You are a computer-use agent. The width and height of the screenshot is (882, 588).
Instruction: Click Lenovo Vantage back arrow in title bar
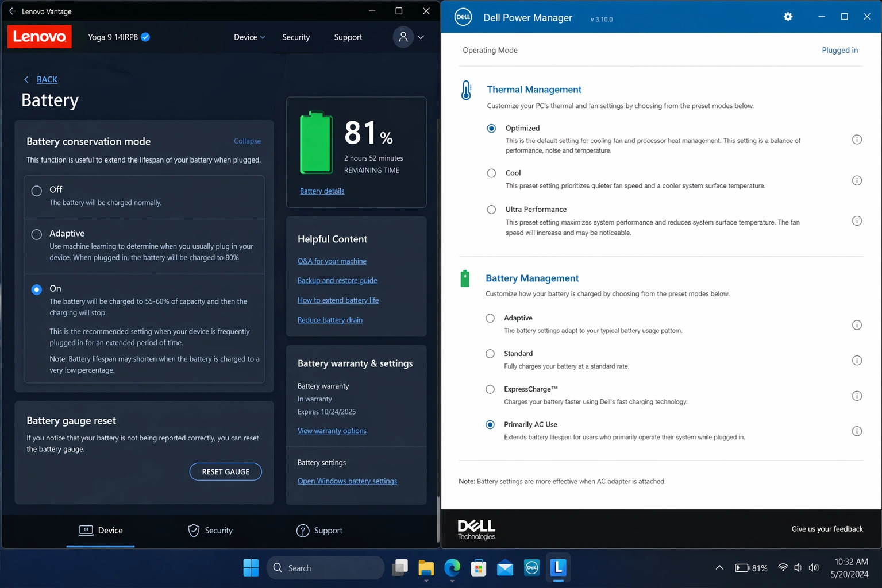[12, 11]
